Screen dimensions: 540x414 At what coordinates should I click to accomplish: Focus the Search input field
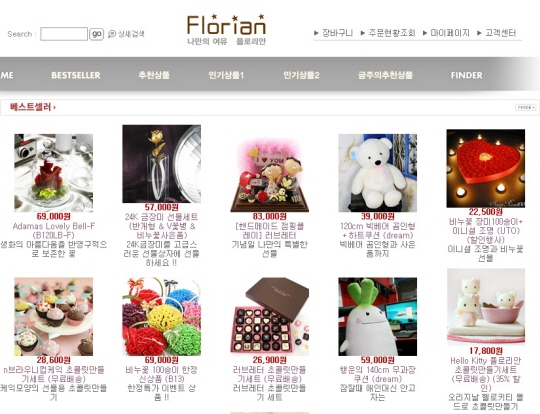point(64,34)
